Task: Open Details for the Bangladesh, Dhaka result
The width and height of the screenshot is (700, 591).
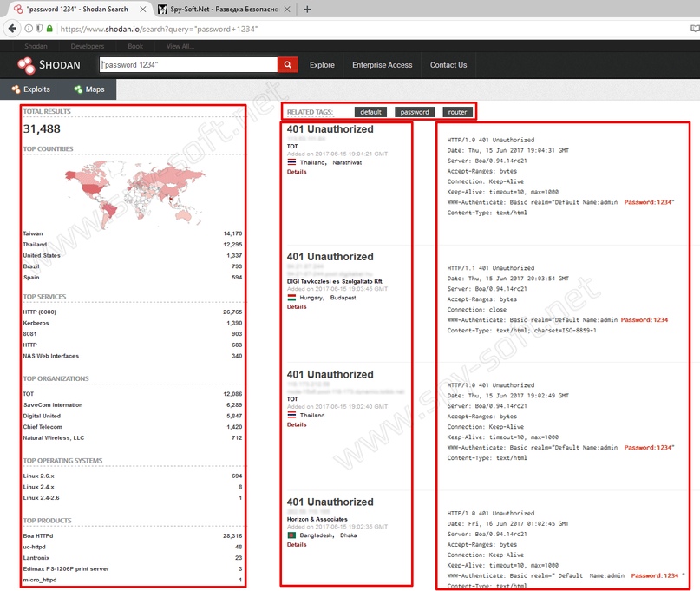Action: 297,544
